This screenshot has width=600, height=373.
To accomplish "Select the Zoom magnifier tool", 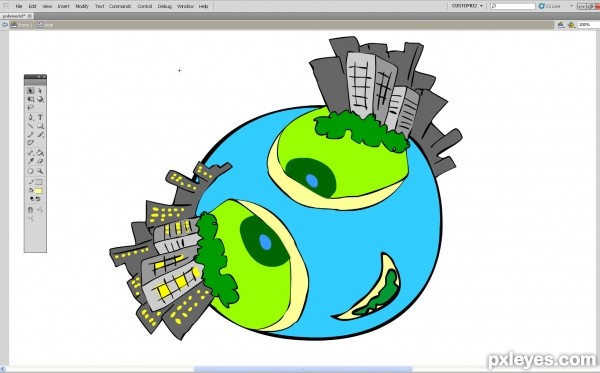I will (40, 171).
